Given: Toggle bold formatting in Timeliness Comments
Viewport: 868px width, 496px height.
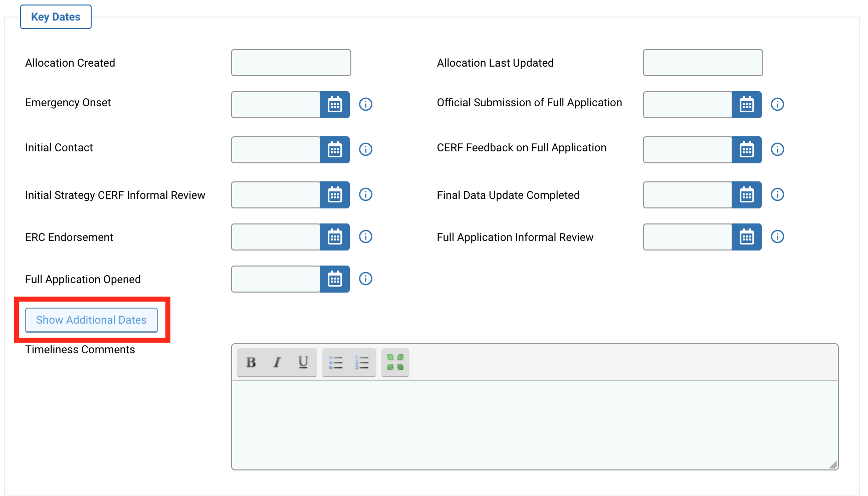Looking at the screenshot, I should point(251,362).
